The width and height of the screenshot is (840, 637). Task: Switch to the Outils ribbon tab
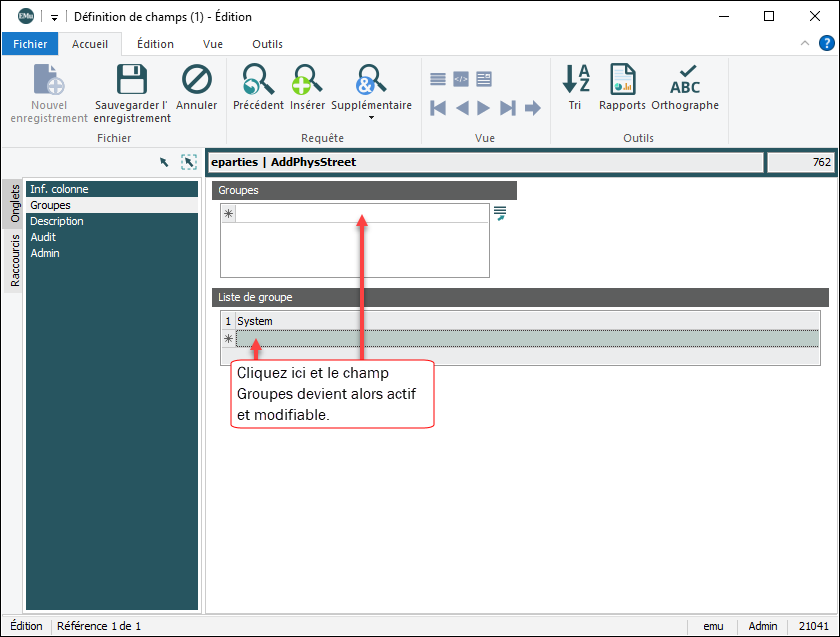click(267, 44)
